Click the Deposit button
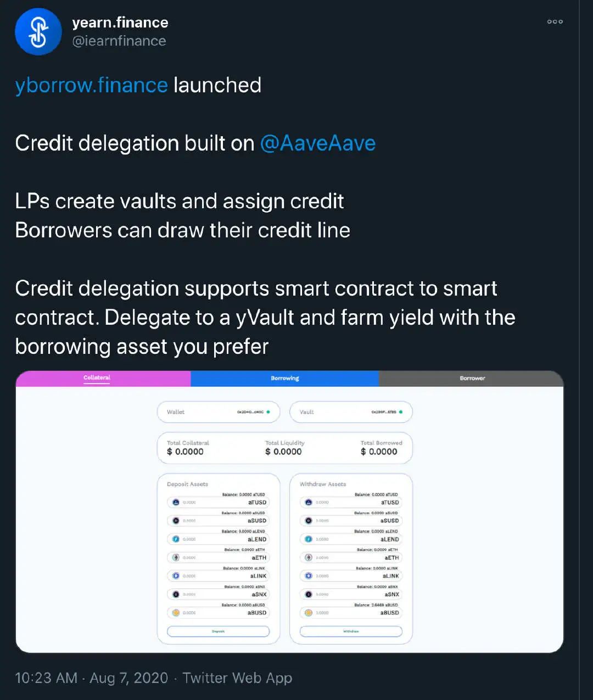Image resolution: width=593 pixels, height=700 pixels. 218,631
